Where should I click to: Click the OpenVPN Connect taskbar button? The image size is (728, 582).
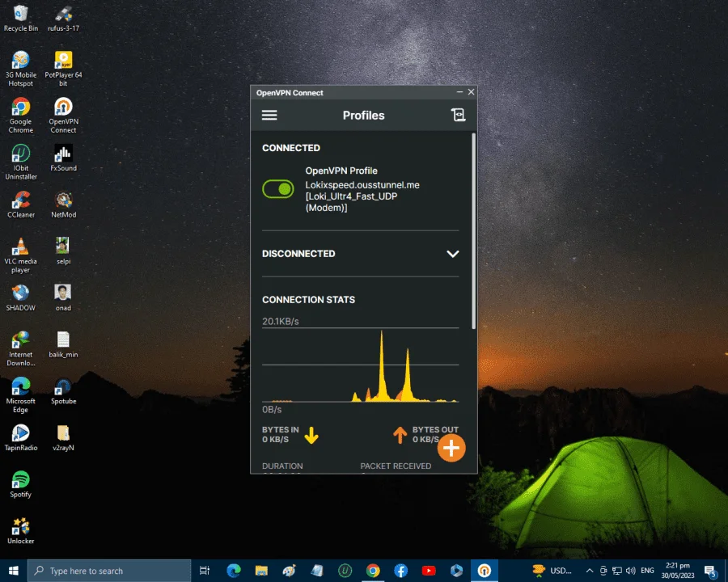click(x=485, y=571)
